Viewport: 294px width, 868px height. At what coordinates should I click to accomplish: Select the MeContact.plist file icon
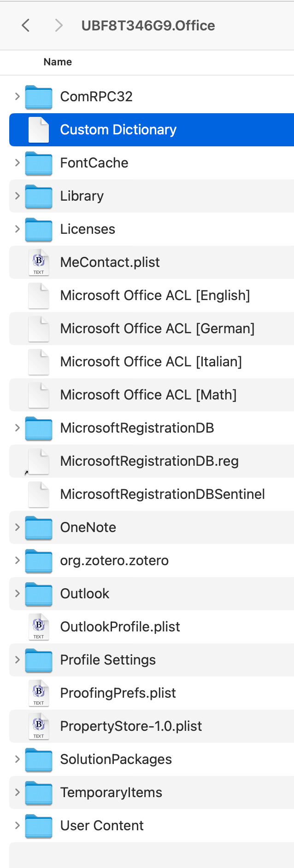(39, 262)
